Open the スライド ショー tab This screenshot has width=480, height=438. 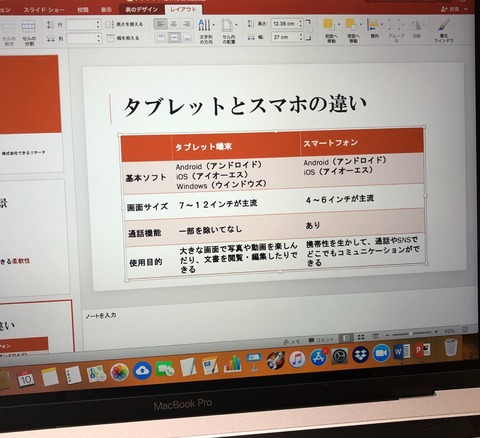[x=44, y=10]
